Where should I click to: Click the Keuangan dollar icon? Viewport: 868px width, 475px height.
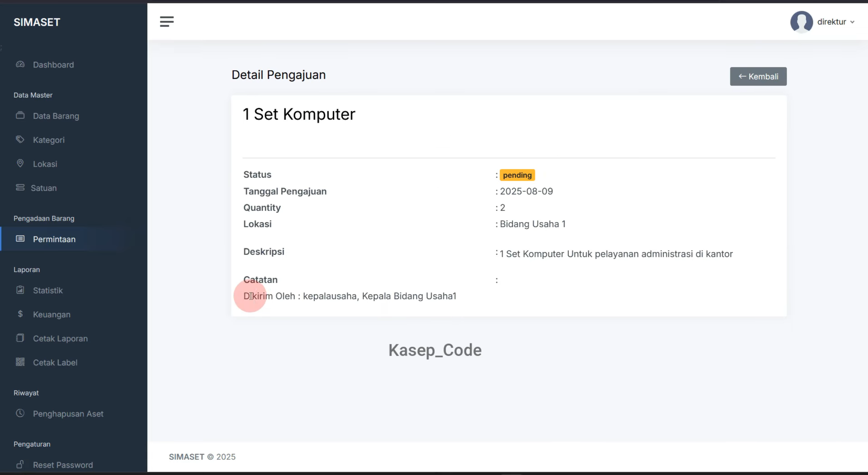[20, 314]
